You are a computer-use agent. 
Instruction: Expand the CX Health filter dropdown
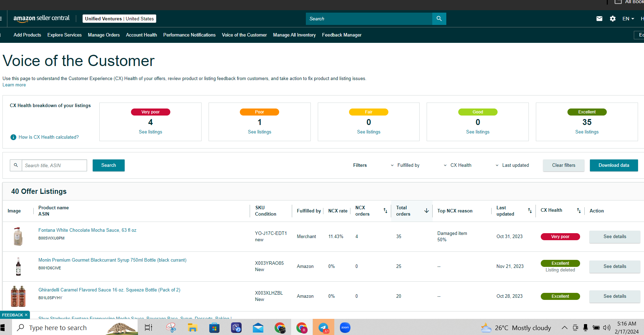click(458, 165)
